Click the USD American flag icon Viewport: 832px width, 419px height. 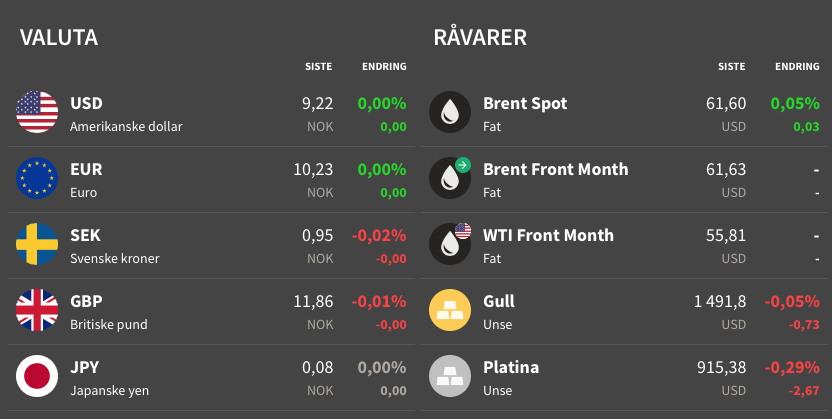[x=37, y=112]
